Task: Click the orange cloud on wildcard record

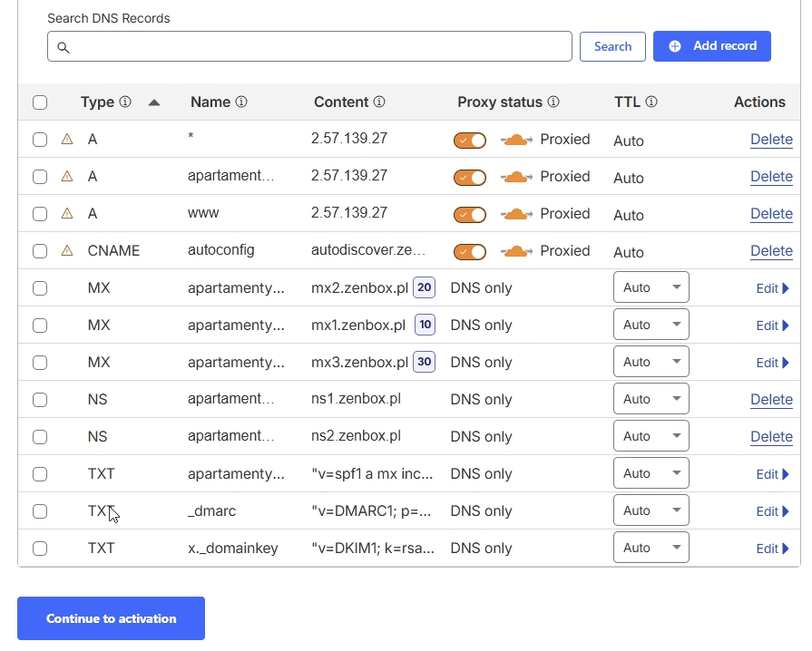Action: 516,140
